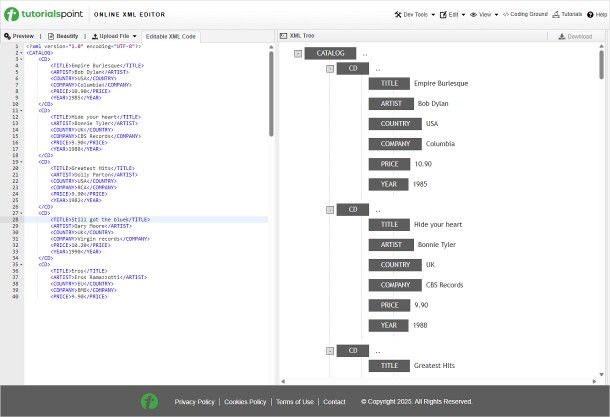Open the Dev Tools menu
Viewport: 610px width, 417px height.
click(x=415, y=14)
